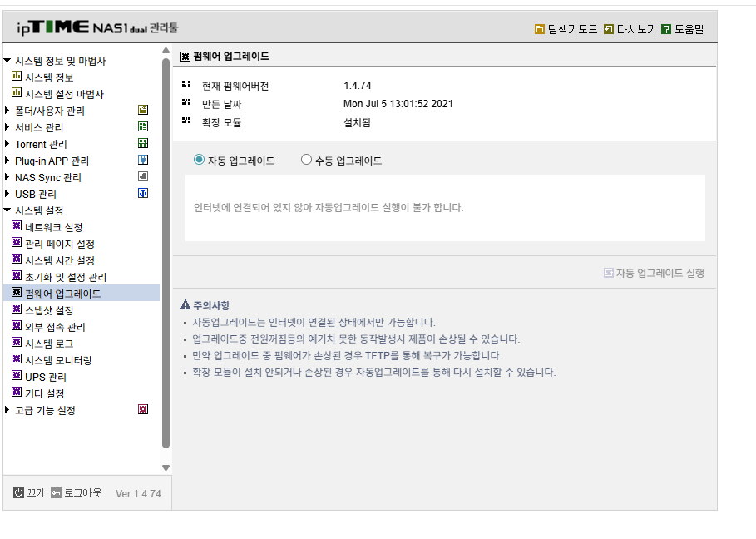This screenshot has width=756, height=539.
Task: Click the ipTIME NAS1 dual logo
Action: tap(97, 27)
